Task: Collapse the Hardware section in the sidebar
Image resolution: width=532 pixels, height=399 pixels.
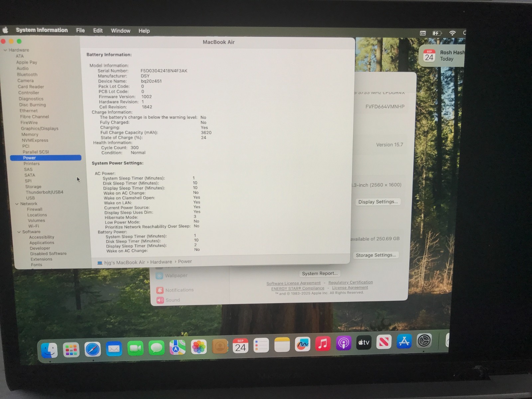Action: (x=5, y=50)
